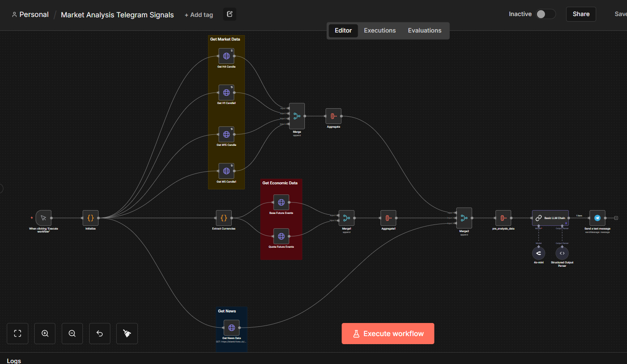Screen dimensions: 627x364
Task: Select the Get H4 Candle node icon
Action: 226,55
